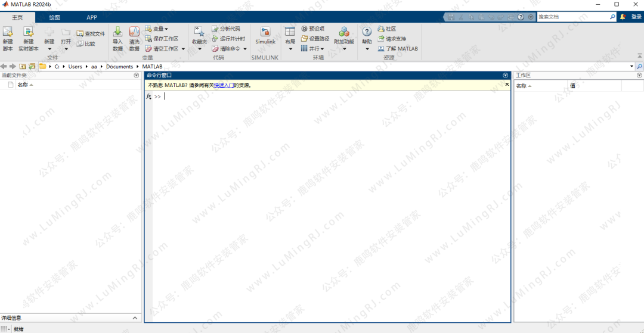Screen dimensions: 644x333
Task: Open the 快速入门 (Getting Started) link
Action: (224, 85)
